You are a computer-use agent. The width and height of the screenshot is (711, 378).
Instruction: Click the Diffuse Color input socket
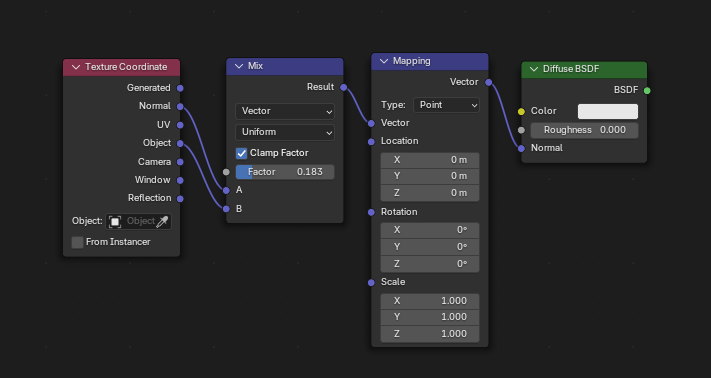tap(521, 111)
